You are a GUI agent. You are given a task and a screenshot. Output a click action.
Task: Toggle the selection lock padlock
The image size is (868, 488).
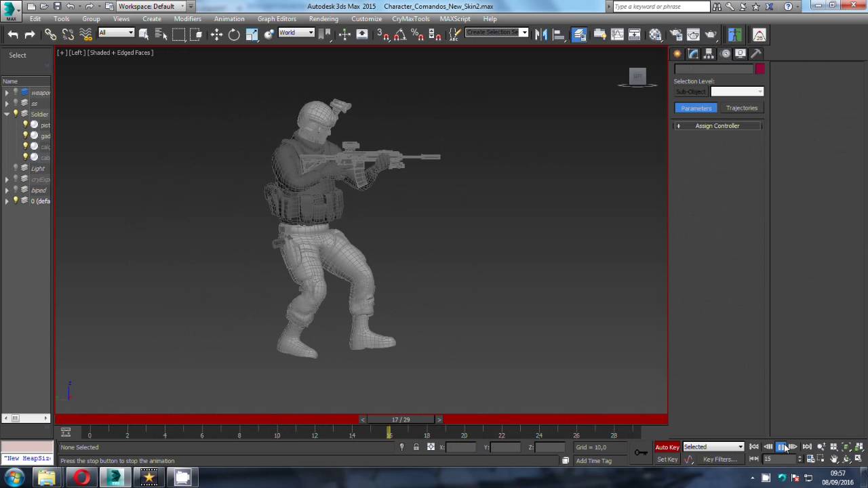[x=416, y=447]
